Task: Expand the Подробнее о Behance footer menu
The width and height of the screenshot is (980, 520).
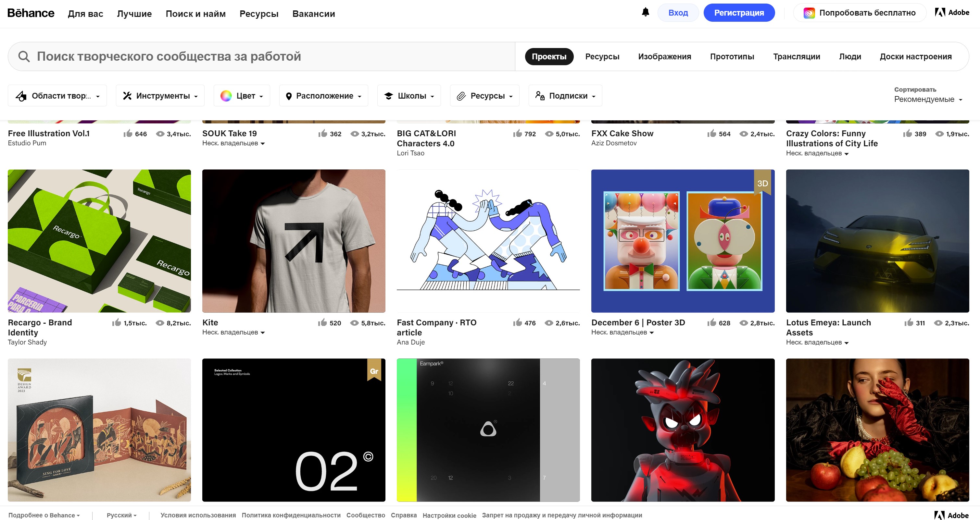Action: 44,515
